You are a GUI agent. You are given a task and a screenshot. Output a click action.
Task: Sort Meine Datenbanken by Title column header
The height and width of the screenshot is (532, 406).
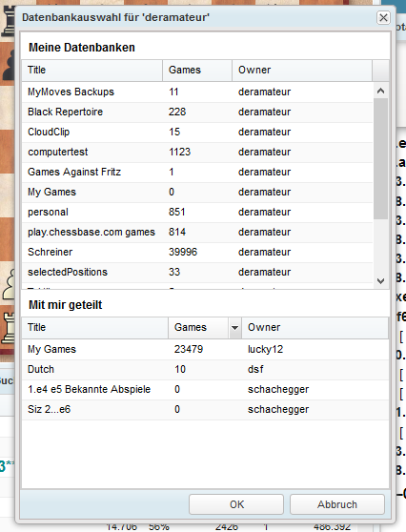[x=91, y=71]
